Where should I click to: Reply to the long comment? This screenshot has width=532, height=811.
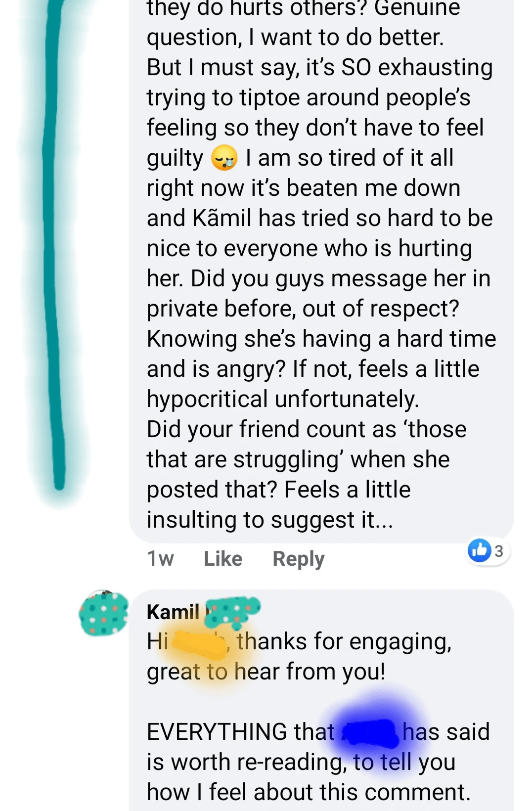tap(298, 559)
